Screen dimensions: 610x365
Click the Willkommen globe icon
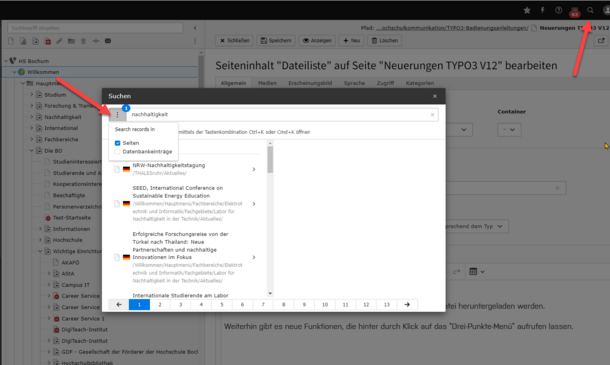click(21, 72)
